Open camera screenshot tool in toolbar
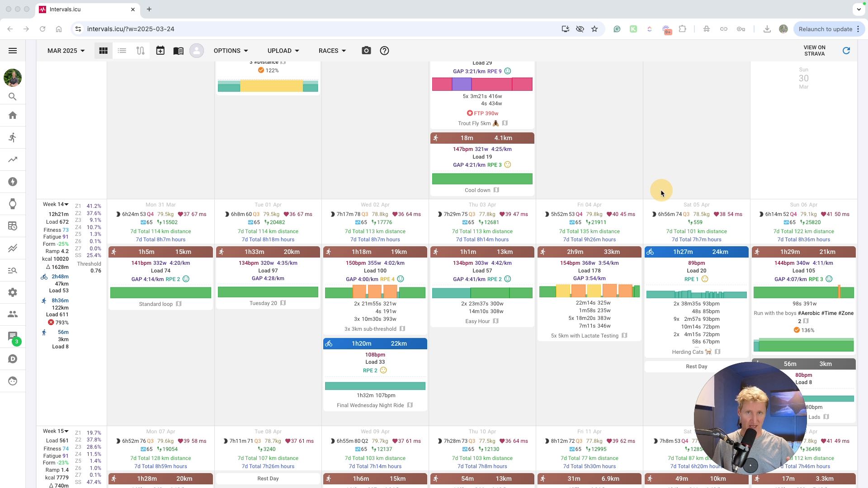868x488 pixels. [366, 51]
